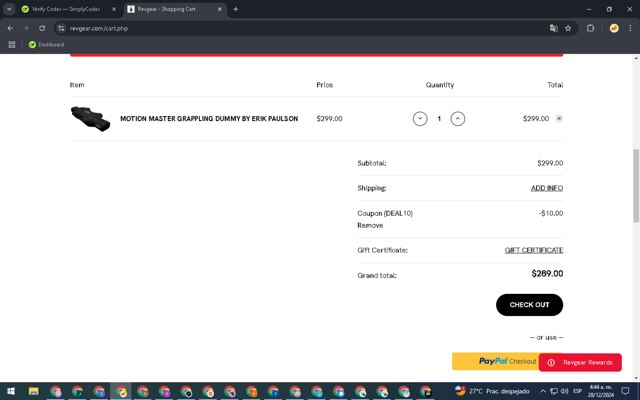The height and width of the screenshot is (400, 640).
Task: Open the Revgear Rewards widget
Action: (x=580, y=362)
